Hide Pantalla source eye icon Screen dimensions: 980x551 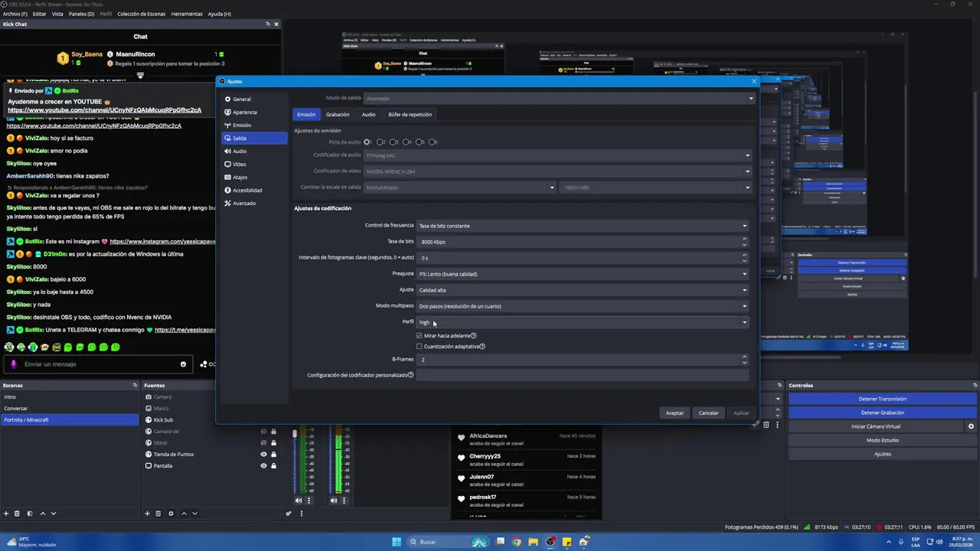pyautogui.click(x=263, y=466)
